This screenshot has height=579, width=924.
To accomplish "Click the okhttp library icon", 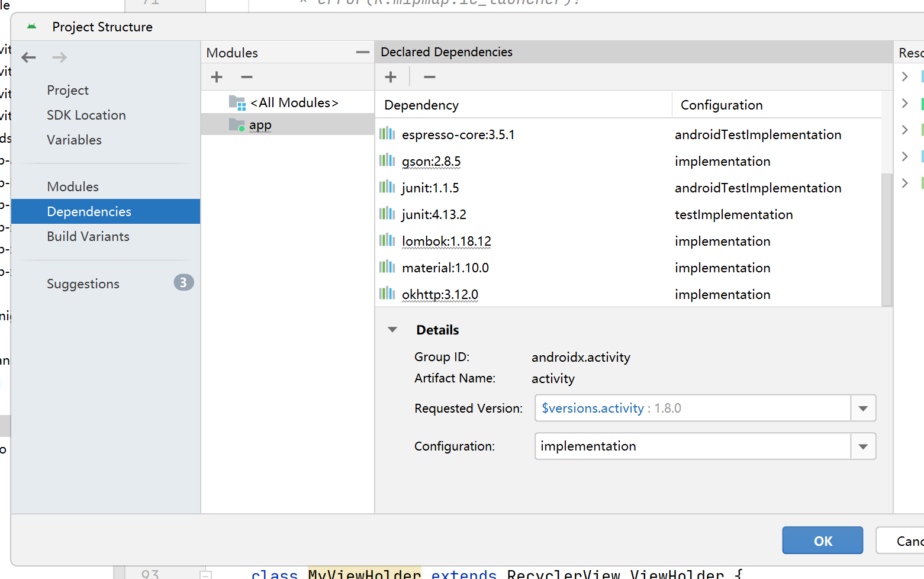I will pos(387,293).
